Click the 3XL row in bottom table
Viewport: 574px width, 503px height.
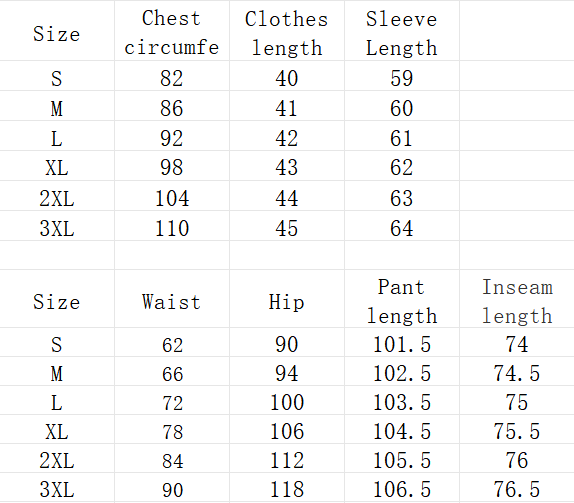[x=287, y=487]
